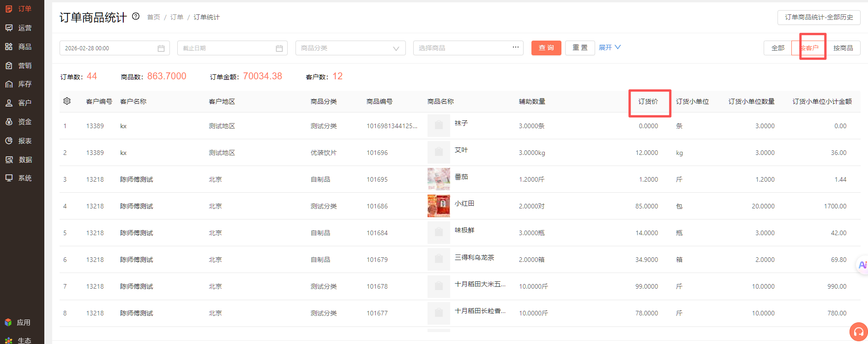Click product name 味极鲜
Screen dimensions: 868x344
pos(464,230)
